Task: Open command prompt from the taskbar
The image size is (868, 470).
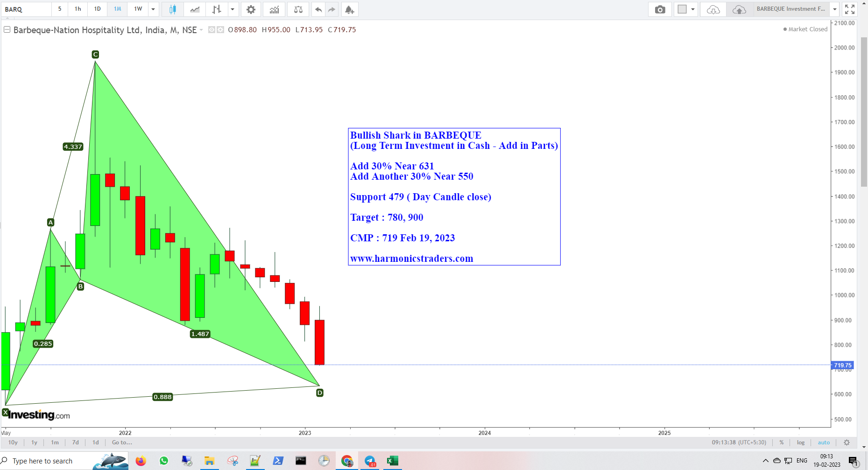Action: click(x=301, y=461)
